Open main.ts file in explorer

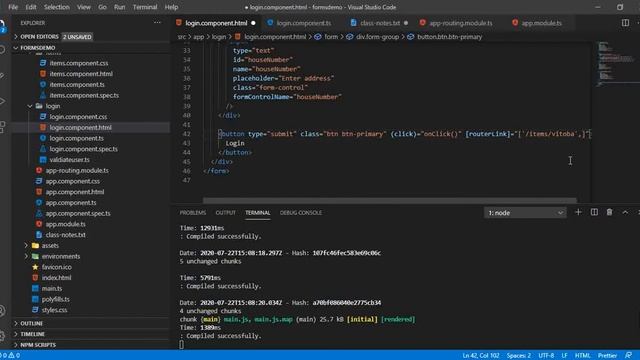pos(52,289)
